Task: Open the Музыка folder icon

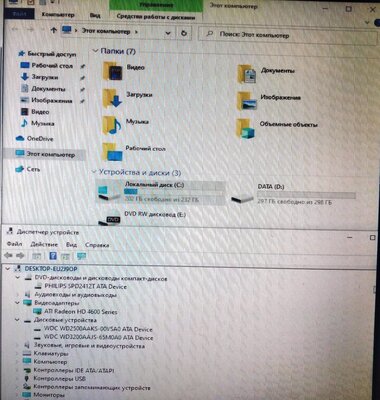Action: [x=112, y=125]
